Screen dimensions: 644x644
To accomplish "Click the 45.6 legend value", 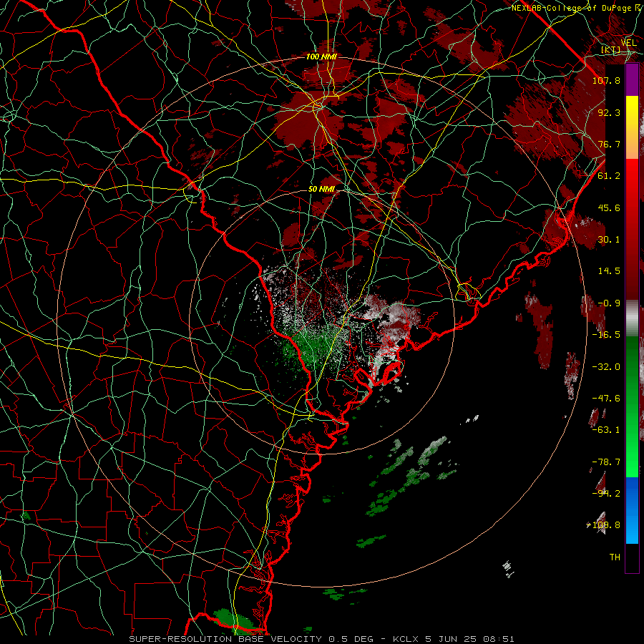I will coord(609,208).
